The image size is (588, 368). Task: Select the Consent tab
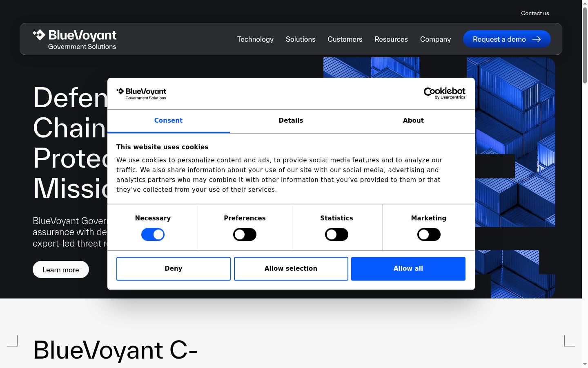tap(168, 121)
